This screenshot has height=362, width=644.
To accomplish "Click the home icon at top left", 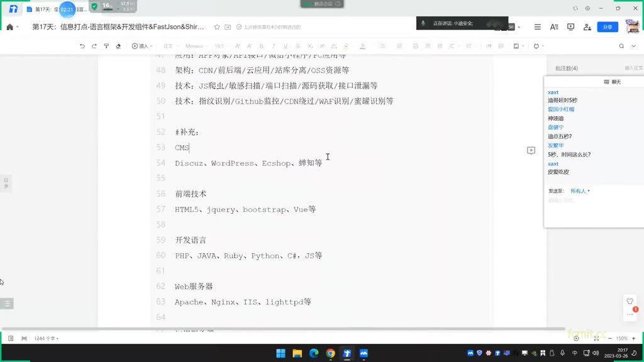I will pyautogui.click(x=10, y=27).
